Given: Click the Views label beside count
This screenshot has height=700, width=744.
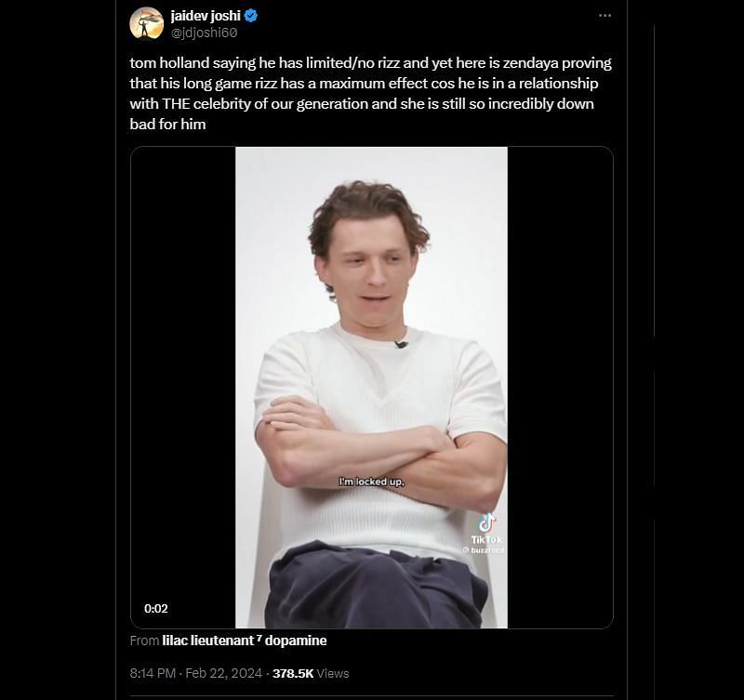Looking at the screenshot, I should tap(332, 672).
